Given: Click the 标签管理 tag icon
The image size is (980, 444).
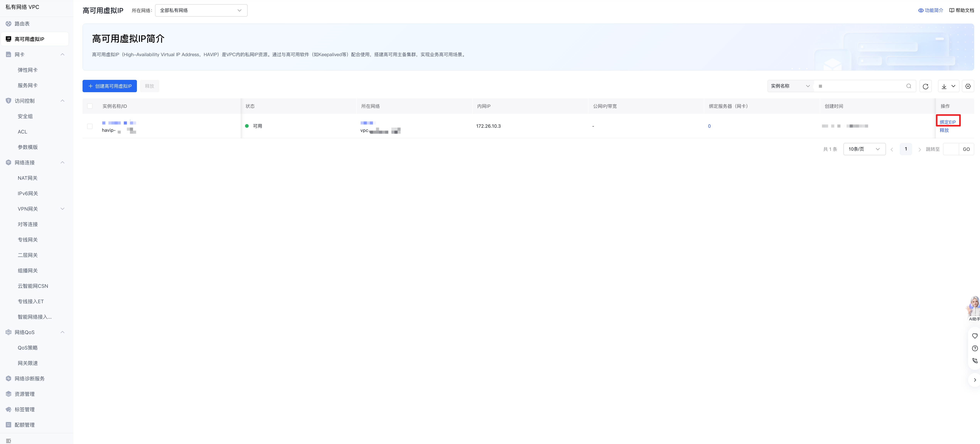Looking at the screenshot, I should (x=8, y=409).
